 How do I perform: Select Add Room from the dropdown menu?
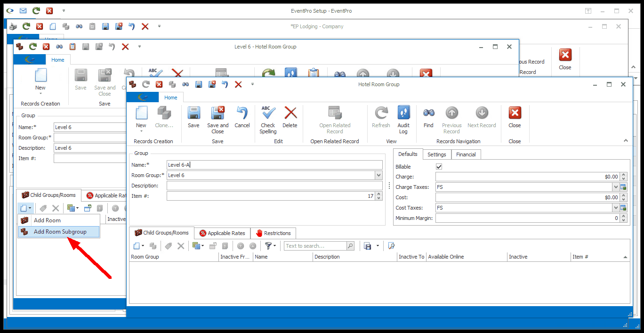pos(59,220)
